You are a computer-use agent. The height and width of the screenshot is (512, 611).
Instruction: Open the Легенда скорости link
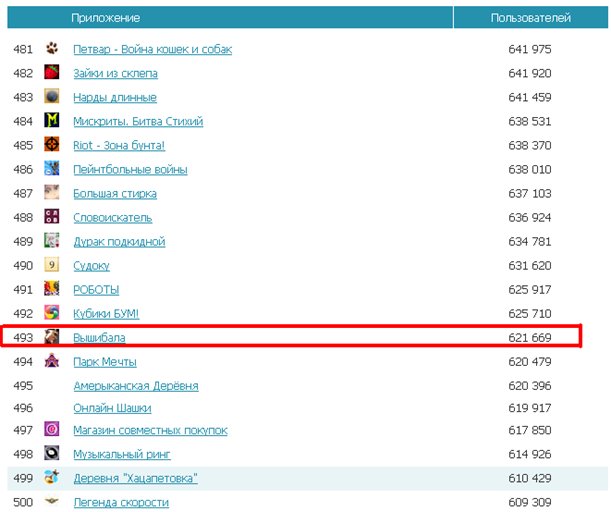[121, 502]
